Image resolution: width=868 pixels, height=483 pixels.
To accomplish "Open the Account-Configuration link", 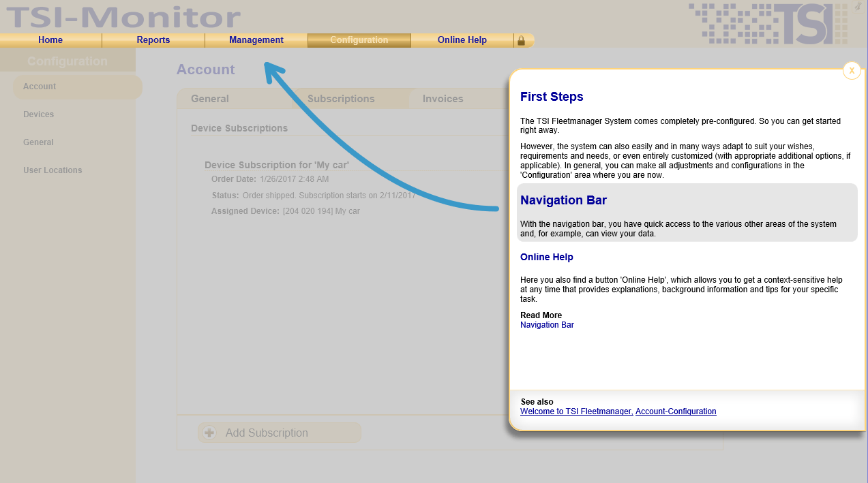I will click(676, 411).
